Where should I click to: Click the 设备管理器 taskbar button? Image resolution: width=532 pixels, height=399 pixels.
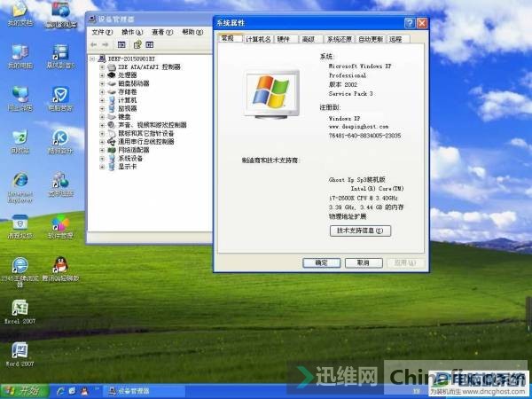pos(145,391)
